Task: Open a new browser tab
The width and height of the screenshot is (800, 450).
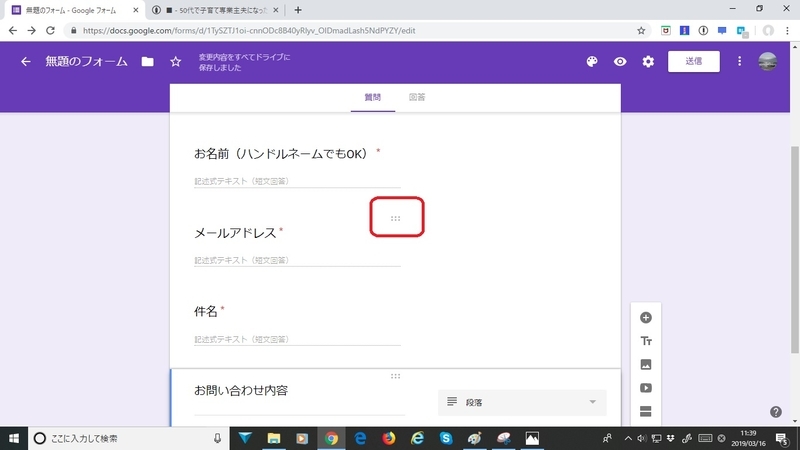Action: (x=298, y=10)
